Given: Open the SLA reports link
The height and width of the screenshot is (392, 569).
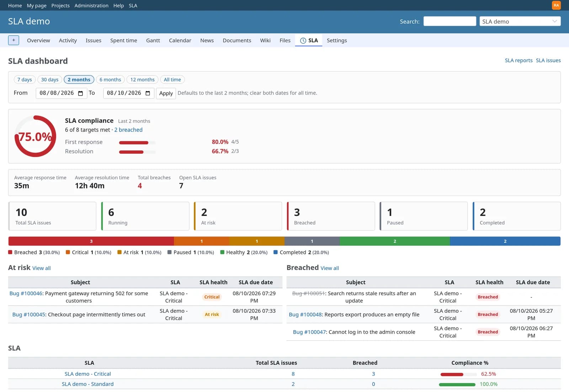Looking at the screenshot, I should [x=519, y=60].
